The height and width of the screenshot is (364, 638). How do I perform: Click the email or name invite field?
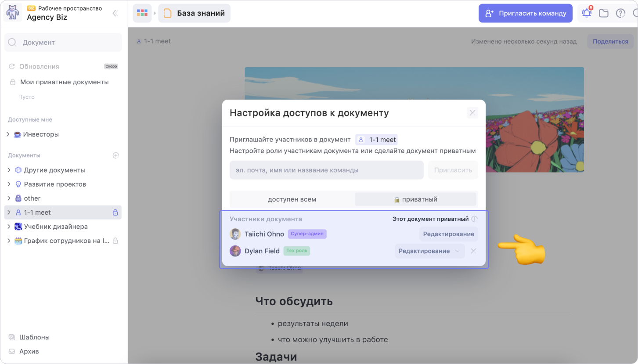click(x=326, y=170)
